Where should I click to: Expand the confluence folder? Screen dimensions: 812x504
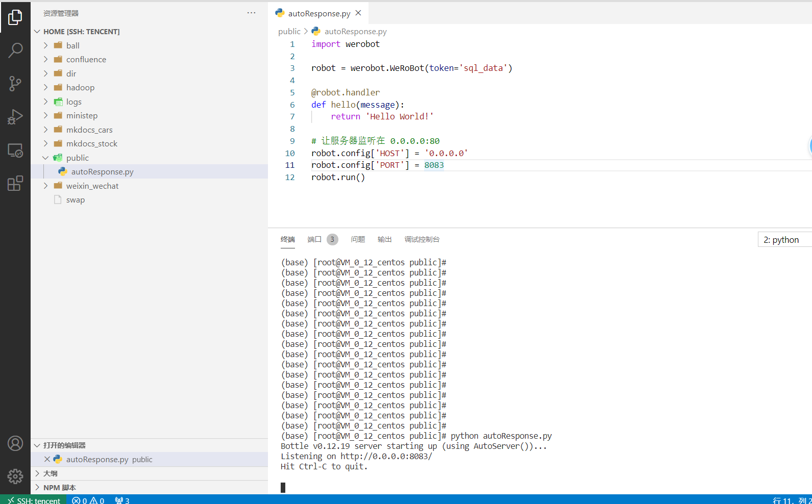45,59
